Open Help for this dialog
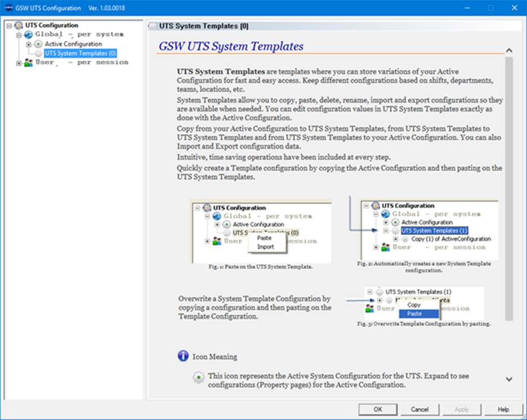The image size is (527, 420). [503, 409]
